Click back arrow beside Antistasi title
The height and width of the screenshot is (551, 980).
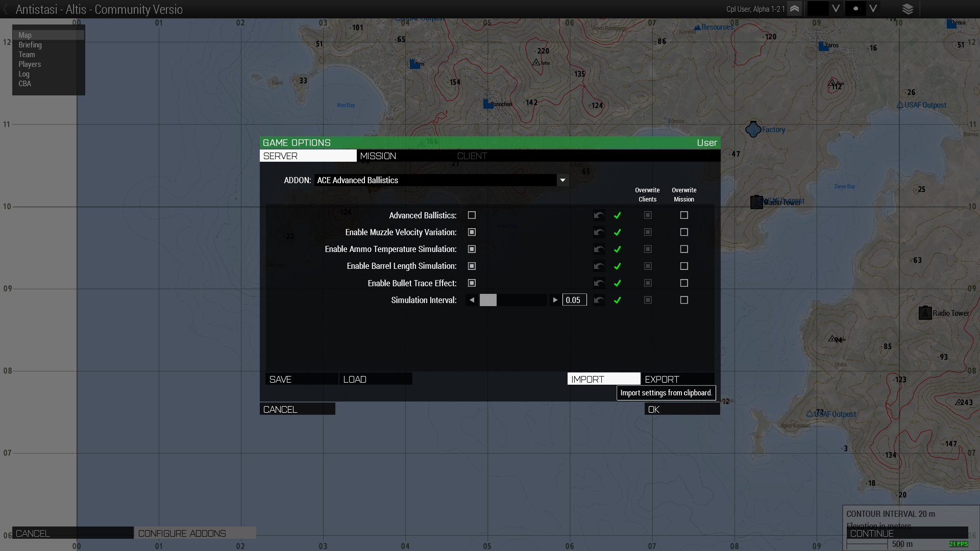pyautogui.click(x=6, y=9)
